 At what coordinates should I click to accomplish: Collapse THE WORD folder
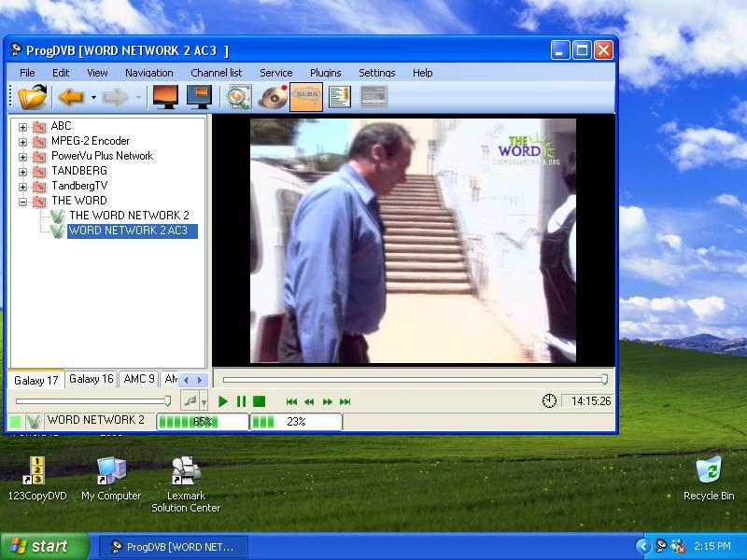coord(22,202)
